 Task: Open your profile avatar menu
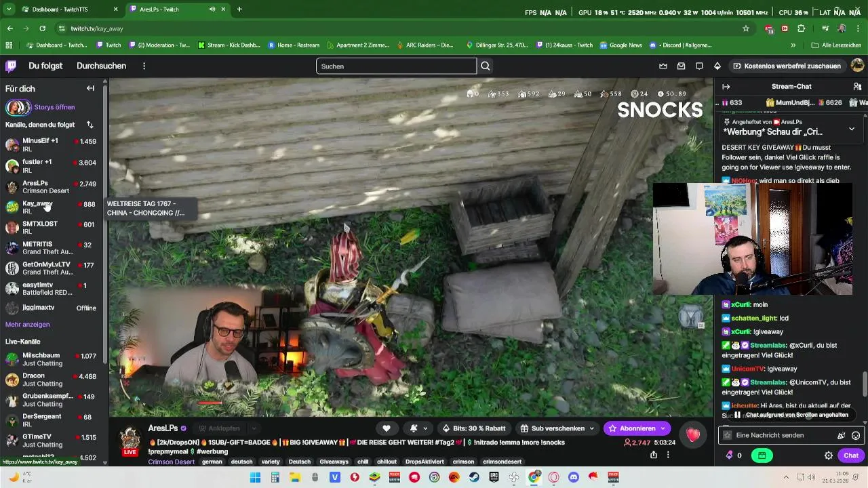click(x=857, y=66)
